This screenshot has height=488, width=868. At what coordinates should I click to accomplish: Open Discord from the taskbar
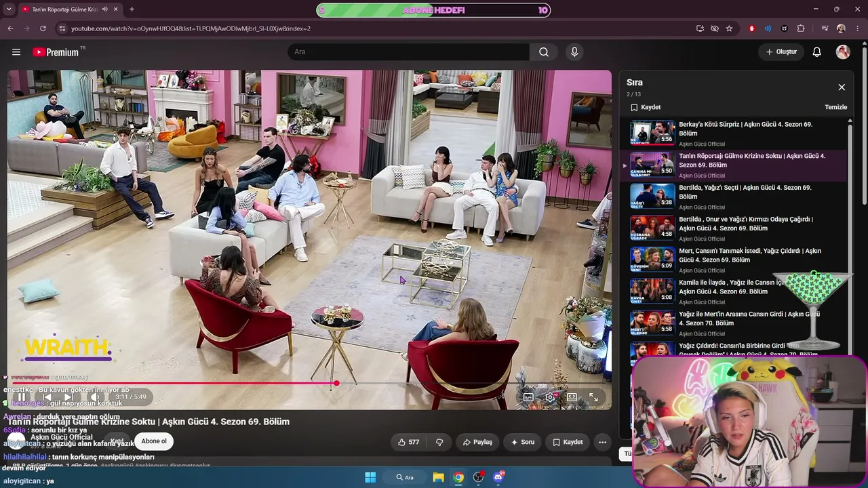[x=498, y=477]
